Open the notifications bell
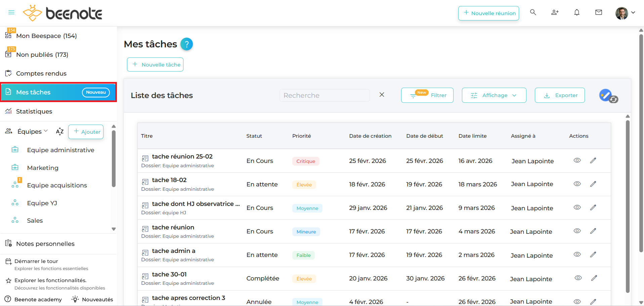Image resolution: width=644 pixels, height=306 pixels. coord(576,12)
